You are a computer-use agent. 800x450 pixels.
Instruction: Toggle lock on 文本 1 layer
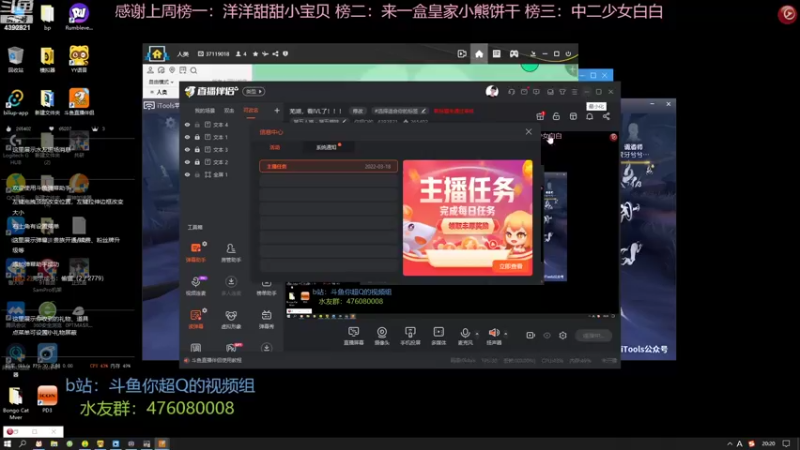197,137
